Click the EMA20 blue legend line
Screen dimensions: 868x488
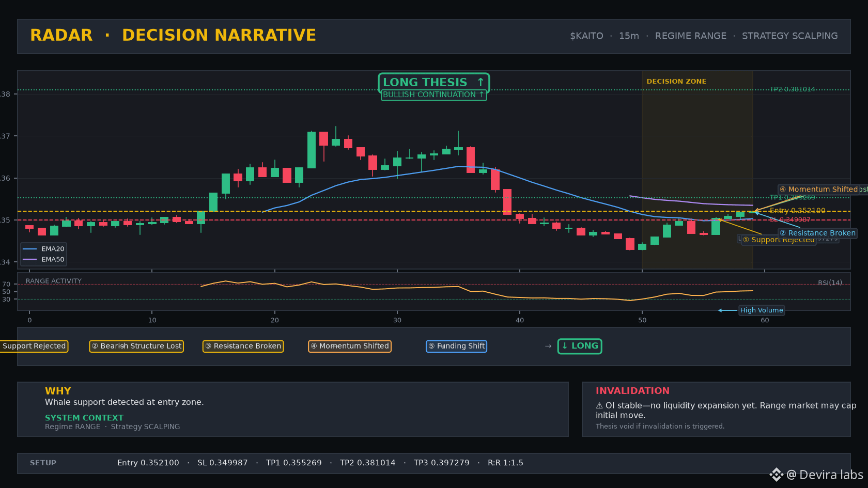pyautogui.click(x=29, y=249)
